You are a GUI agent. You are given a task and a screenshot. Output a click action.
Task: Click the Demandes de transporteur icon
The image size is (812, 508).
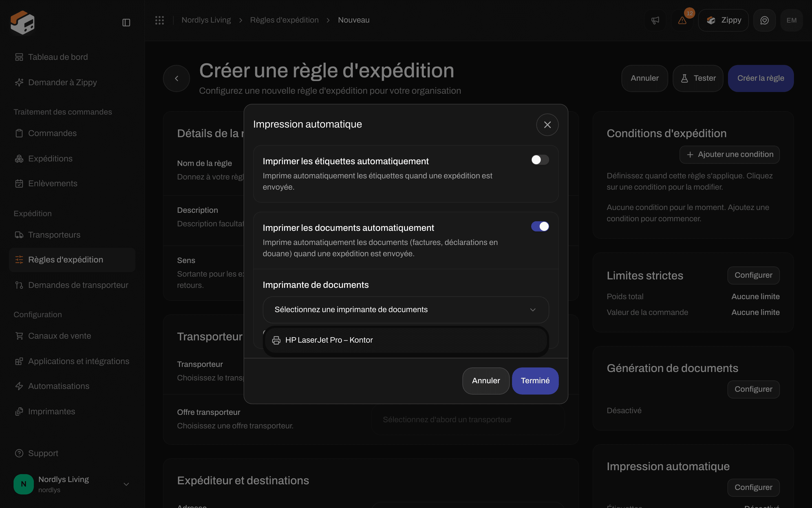(x=19, y=285)
